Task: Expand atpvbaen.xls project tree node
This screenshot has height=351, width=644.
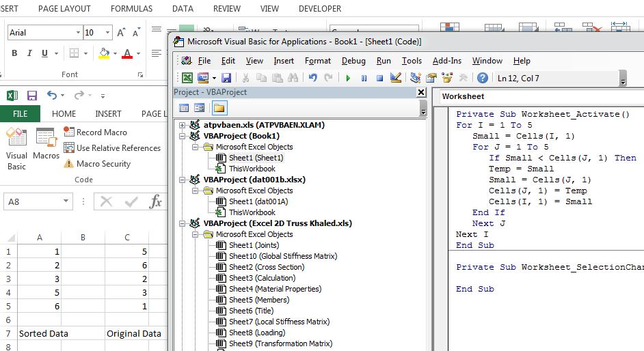Action: [182, 125]
